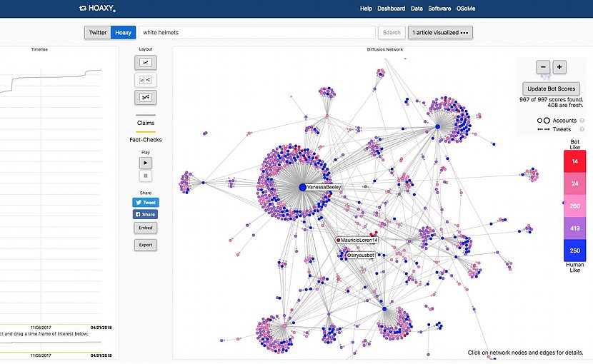Select the network-only layout icon
The width and height of the screenshot is (593, 364).
point(146,97)
